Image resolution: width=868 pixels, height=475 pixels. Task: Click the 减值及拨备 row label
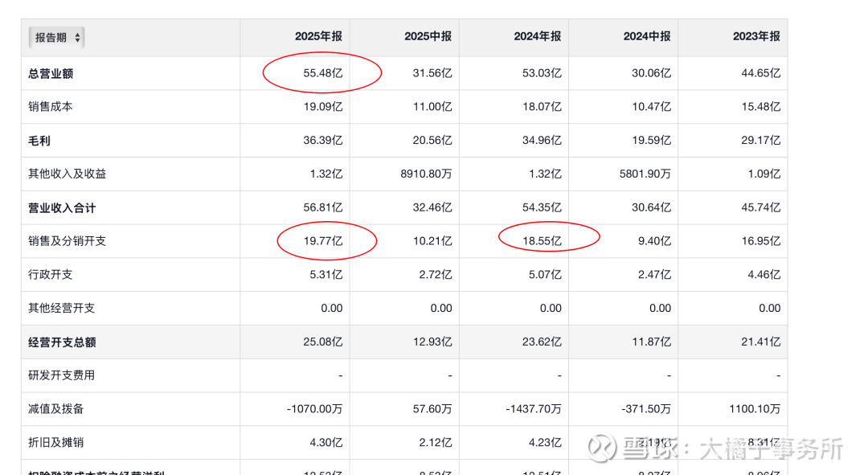pos(56,408)
